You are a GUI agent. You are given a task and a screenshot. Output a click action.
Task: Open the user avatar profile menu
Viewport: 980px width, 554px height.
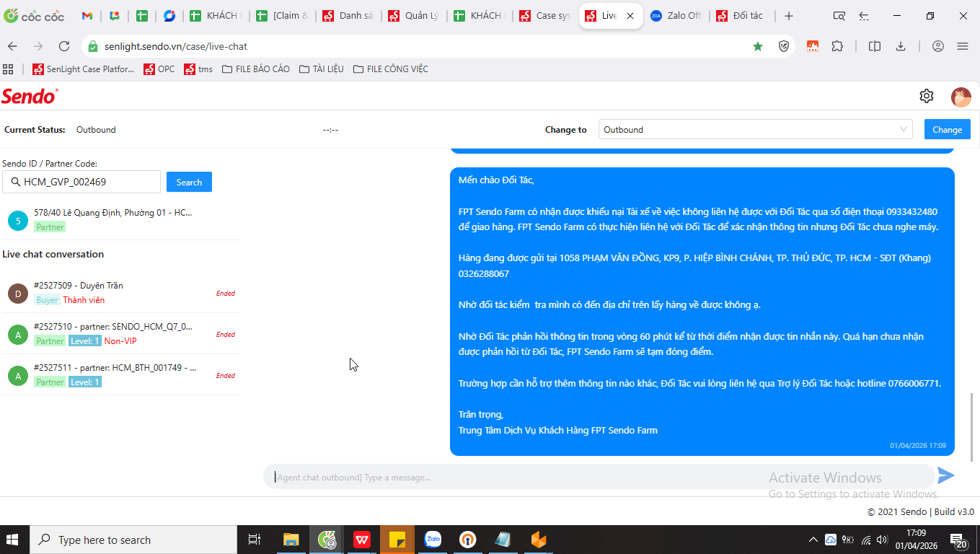pos(961,97)
